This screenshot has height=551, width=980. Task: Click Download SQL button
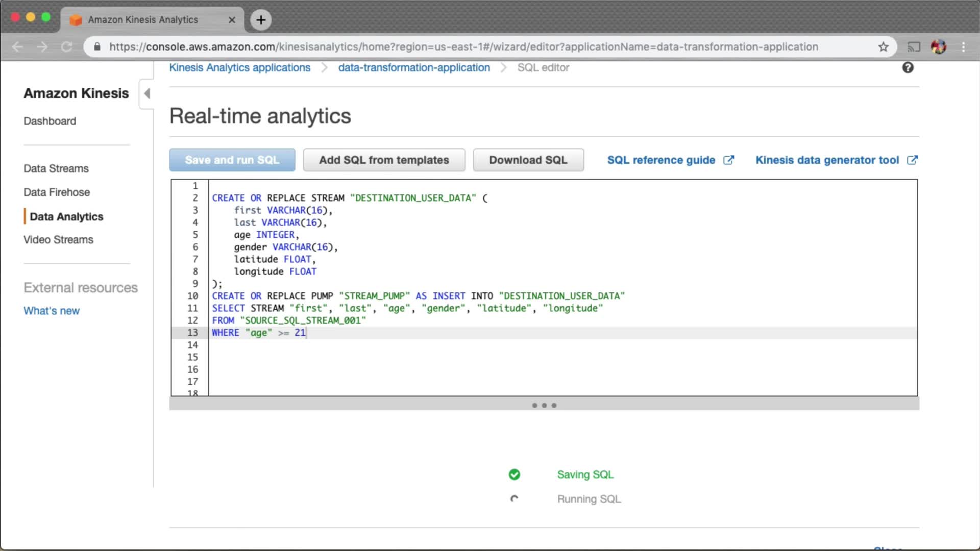pyautogui.click(x=528, y=160)
